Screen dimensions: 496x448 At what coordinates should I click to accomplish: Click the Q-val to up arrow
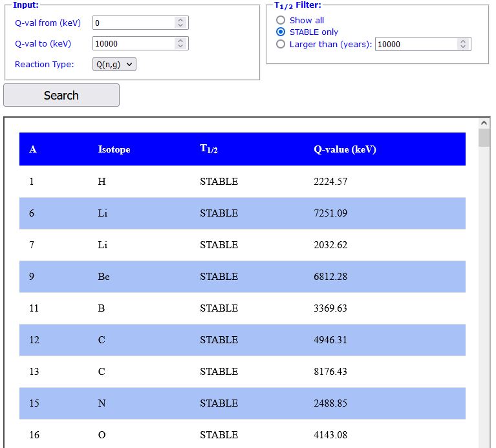coord(180,40)
